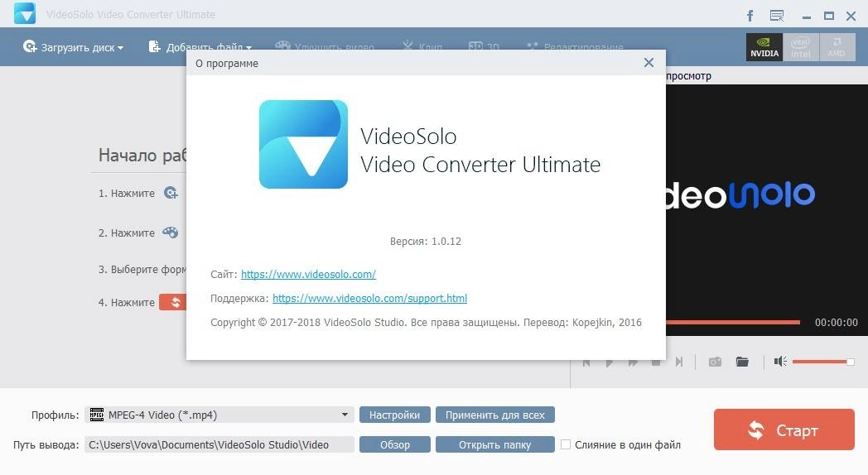Click the palette icon in step 2
The height and width of the screenshot is (475, 868).
pos(171,233)
